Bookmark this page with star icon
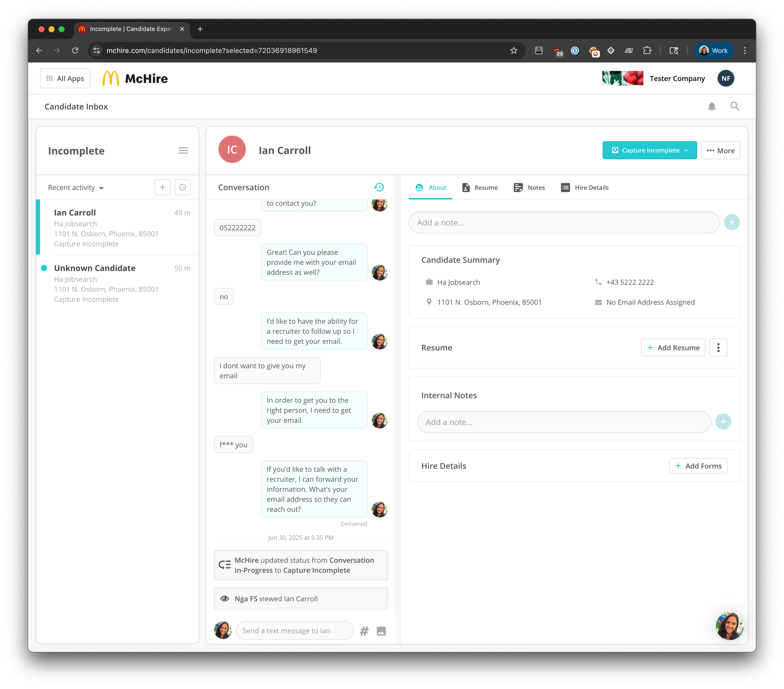Viewport: 784px width, 689px height. click(514, 50)
